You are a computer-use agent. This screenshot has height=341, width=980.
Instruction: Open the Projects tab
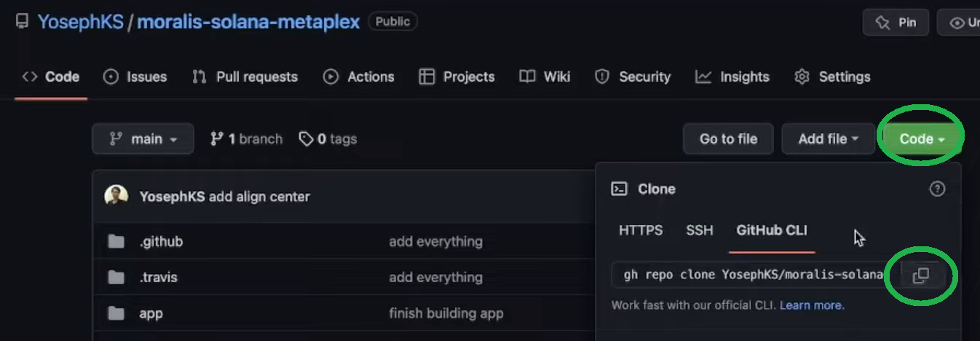point(457,77)
